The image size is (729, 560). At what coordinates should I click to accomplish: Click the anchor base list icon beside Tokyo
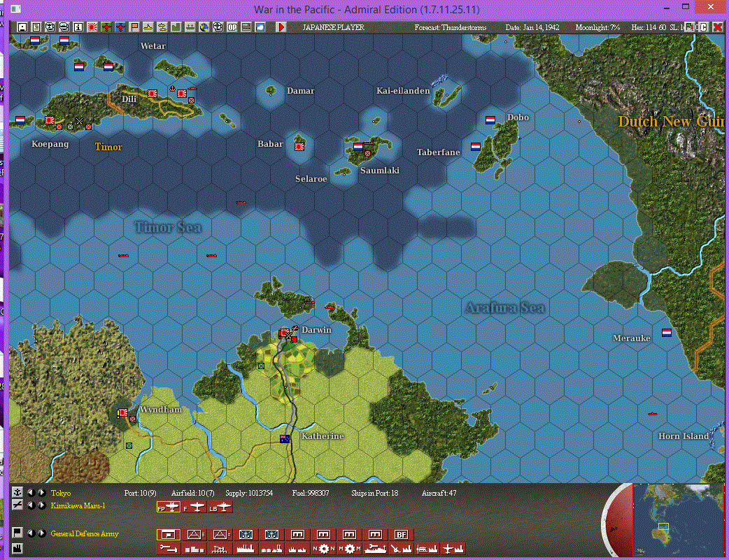click(17, 491)
